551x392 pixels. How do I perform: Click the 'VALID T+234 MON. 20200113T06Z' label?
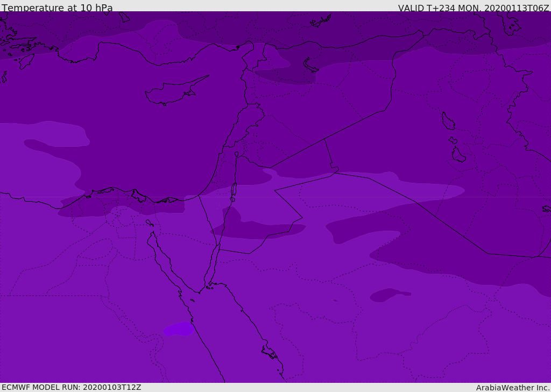474,8
